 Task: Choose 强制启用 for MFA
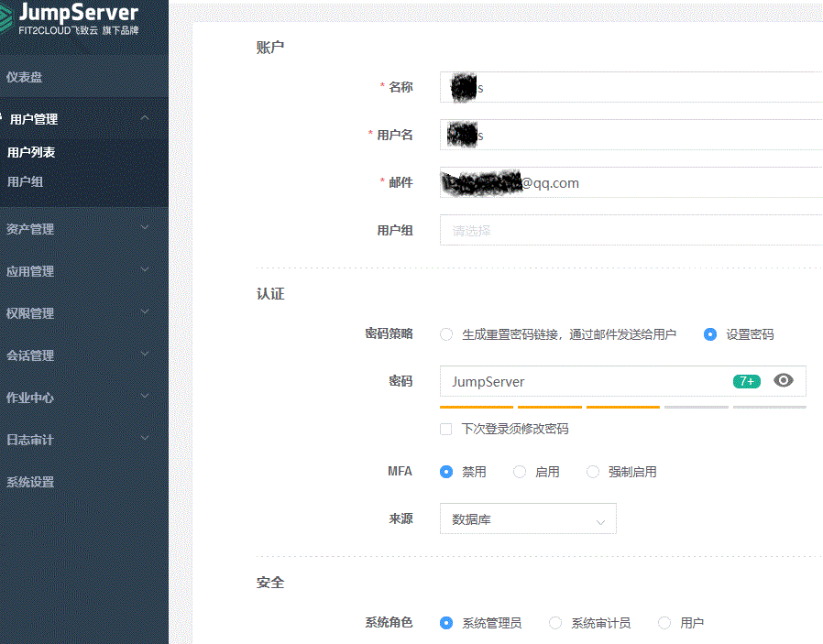593,472
